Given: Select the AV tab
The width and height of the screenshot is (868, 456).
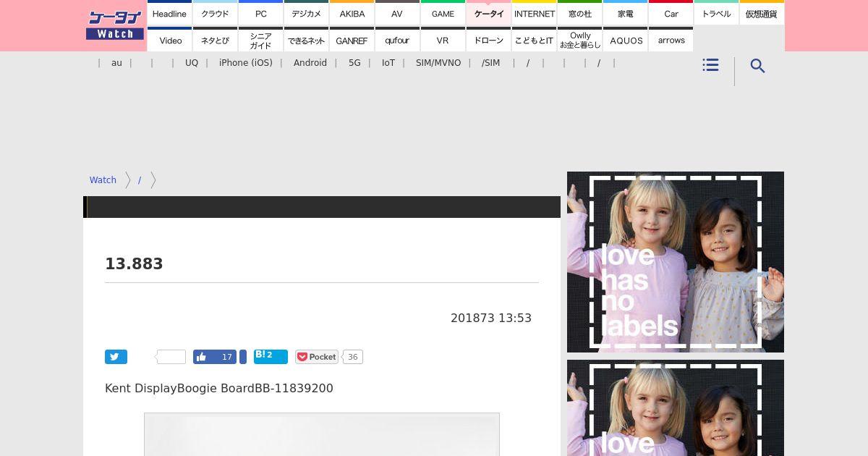Looking at the screenshot, I should (x=397, y=13).
